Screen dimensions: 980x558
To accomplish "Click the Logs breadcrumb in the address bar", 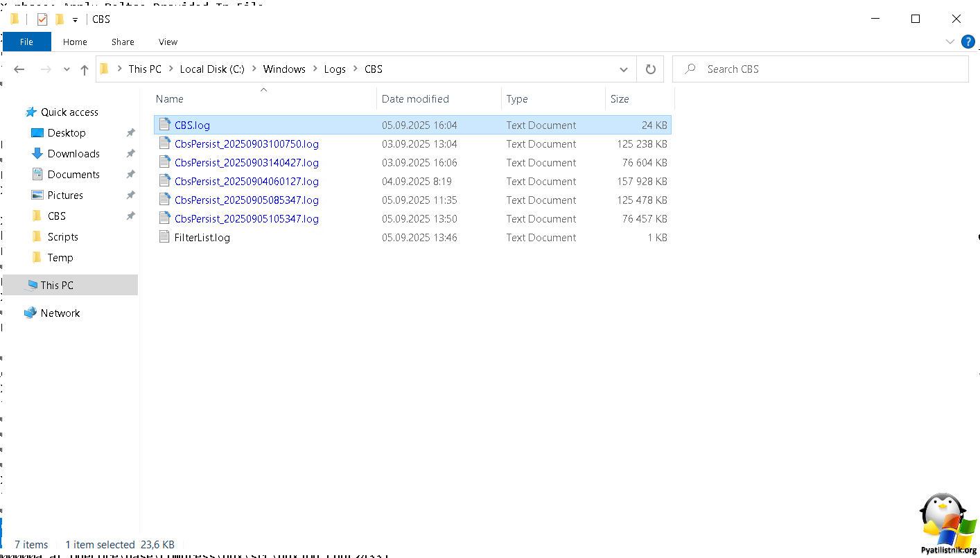I will [335, 69].
